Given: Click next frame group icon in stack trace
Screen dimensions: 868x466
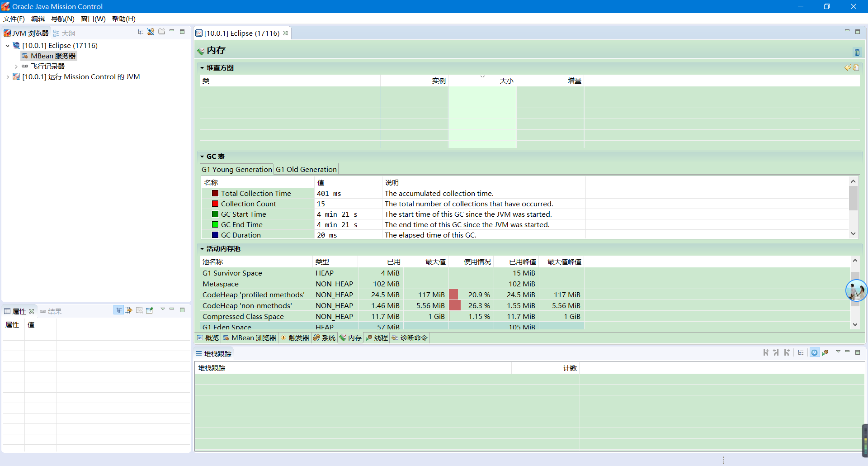Looking at the screenshot, I should [x=787, y=352].
